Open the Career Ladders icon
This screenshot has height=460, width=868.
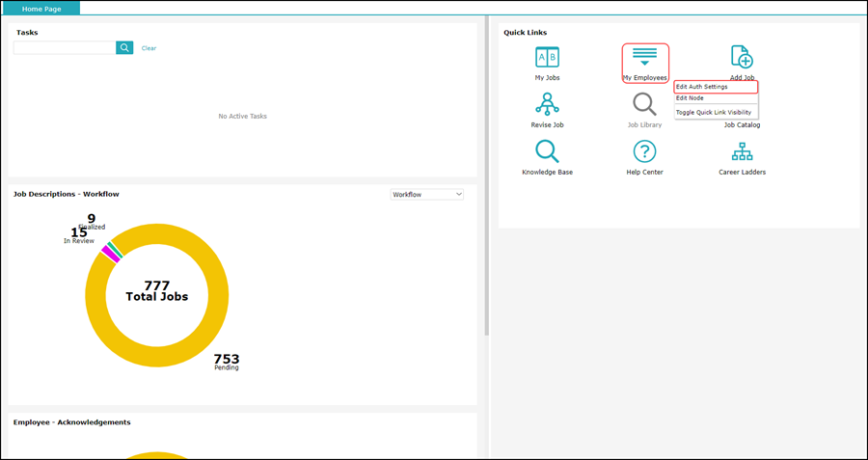742,151
